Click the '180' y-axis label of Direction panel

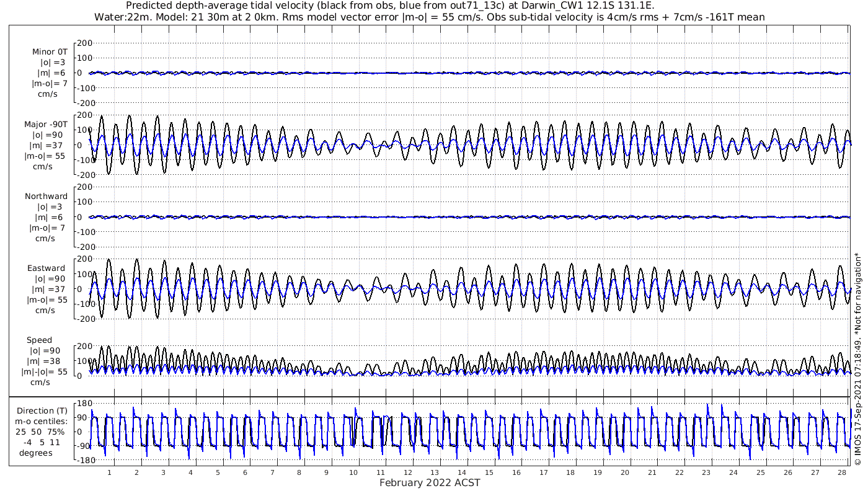(85, 403)
